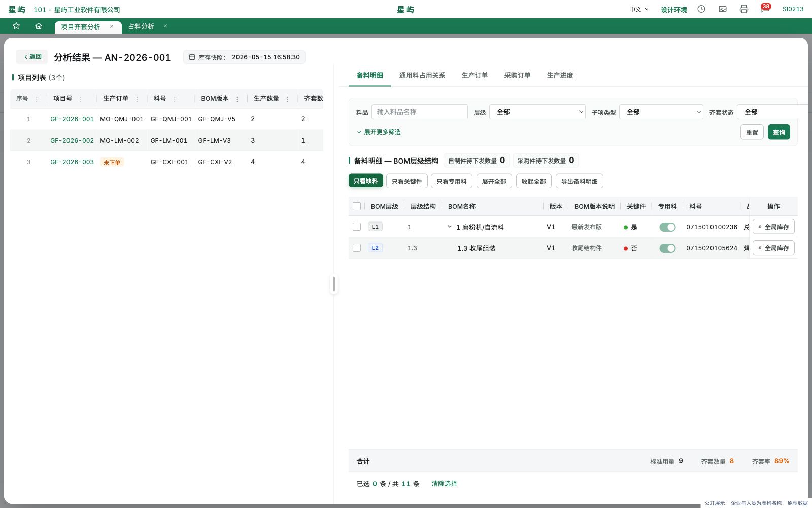The image size is (812, 508).
Task: Toggle the 只看关键件 filter
Action: pos(407,181)
